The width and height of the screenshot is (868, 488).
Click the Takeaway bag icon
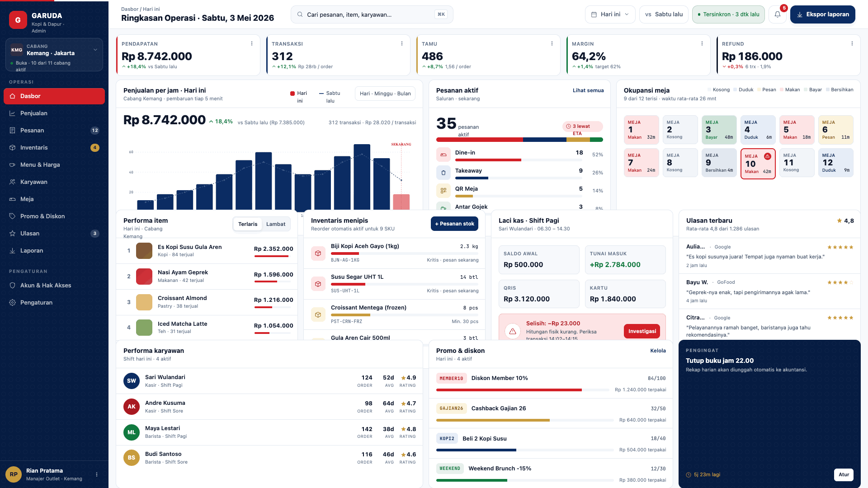(x=443, y=173)
